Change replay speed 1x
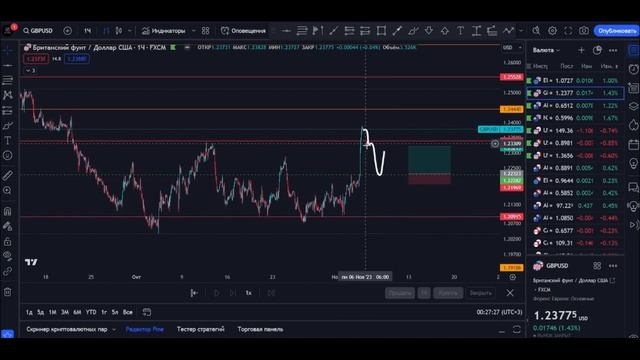The width and height of the screenshot is (640, 360). 249,293
